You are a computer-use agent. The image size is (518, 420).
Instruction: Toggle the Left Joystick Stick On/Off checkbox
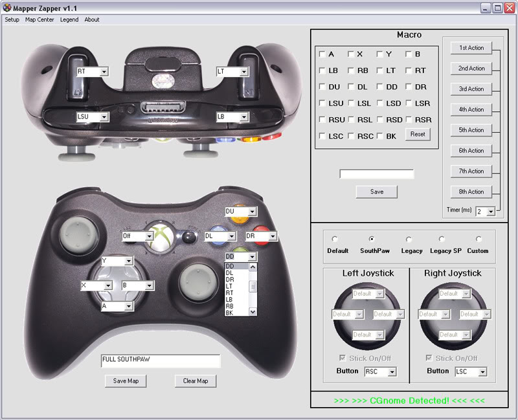[x=343, y=358]
